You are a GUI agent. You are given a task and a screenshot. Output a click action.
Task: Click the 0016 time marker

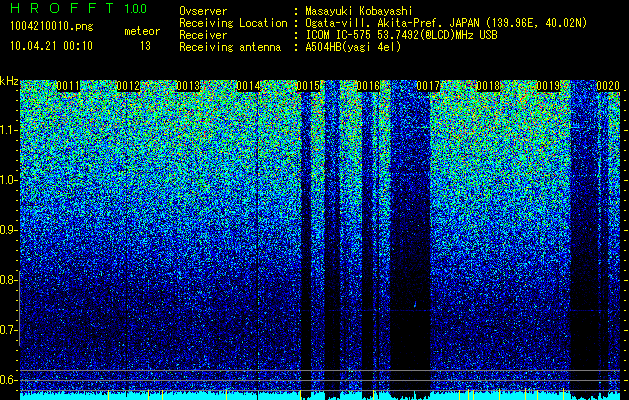(368, 86)
